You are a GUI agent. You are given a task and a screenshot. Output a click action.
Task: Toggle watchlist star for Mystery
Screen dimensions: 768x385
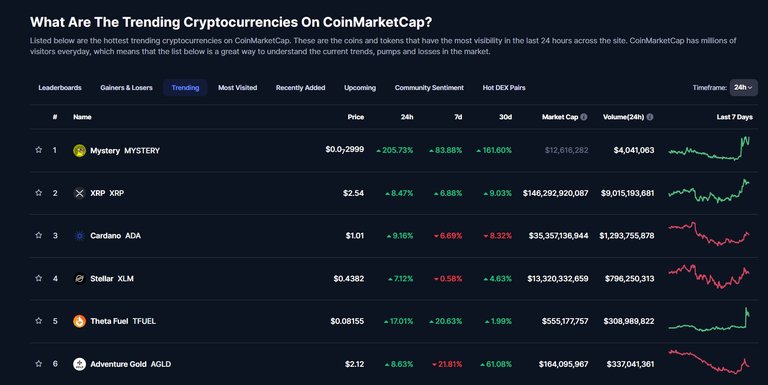click(x=39, y=150)
